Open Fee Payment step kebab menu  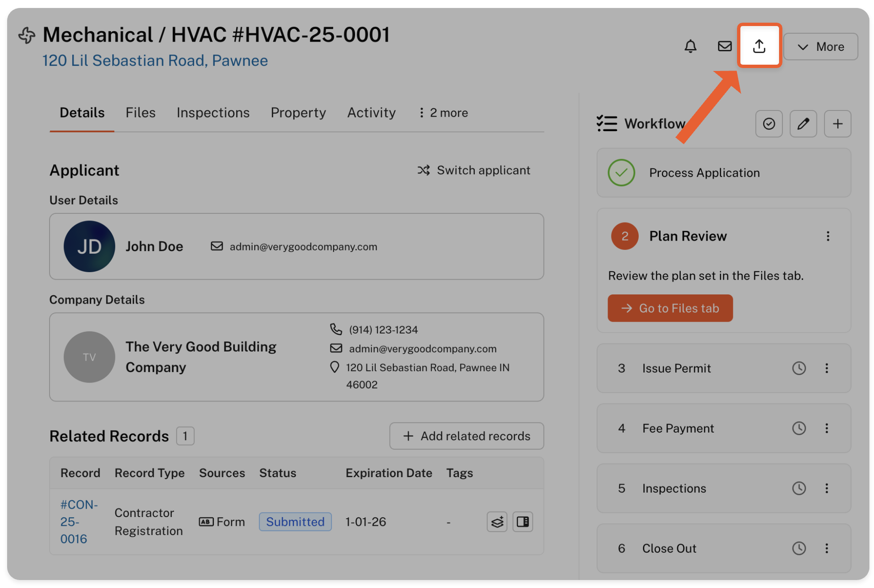point(827,428)
